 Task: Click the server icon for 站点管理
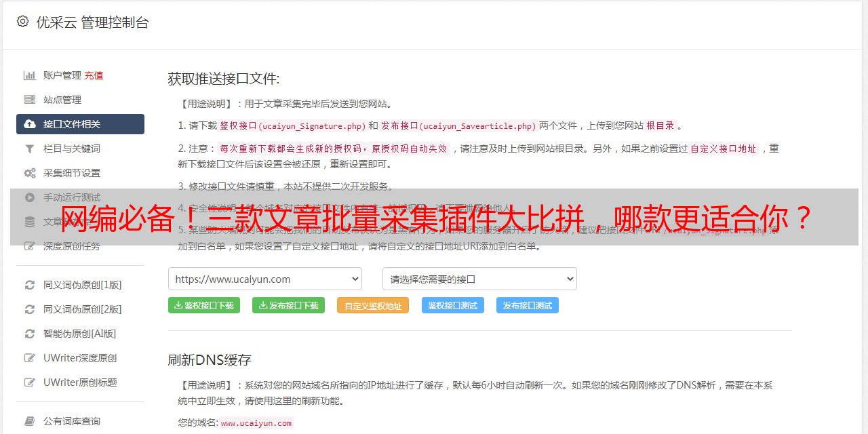point(30,100)
